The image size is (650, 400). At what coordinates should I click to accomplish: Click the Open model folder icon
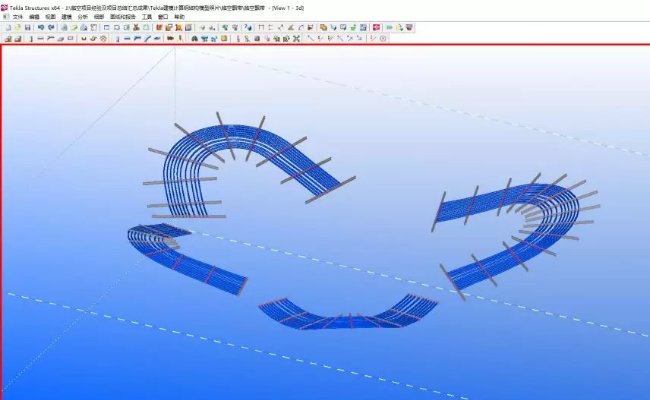coord(18,28)
